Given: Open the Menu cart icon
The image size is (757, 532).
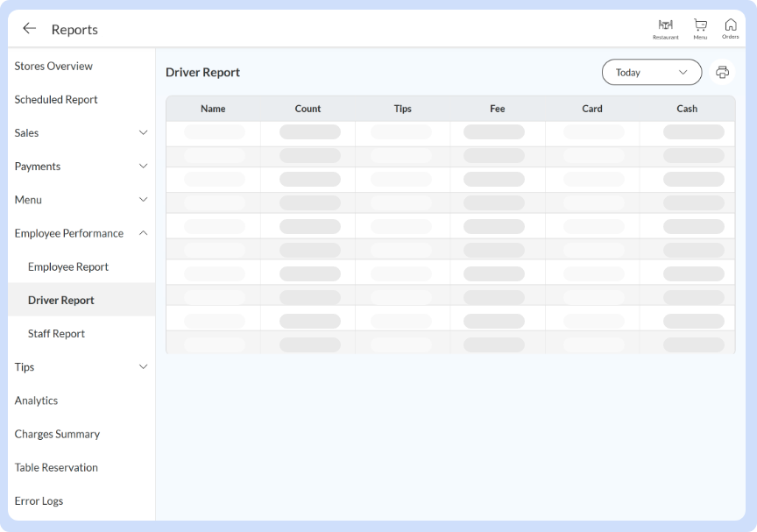Looking at the screenshot, I should [700, 27].
